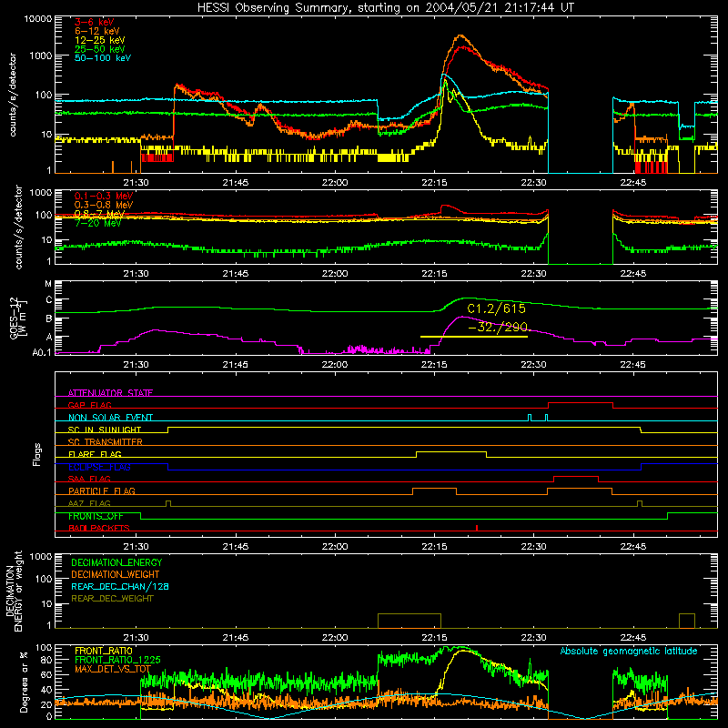Click the raised FLARE_FLAG step segment

(451, 451)
